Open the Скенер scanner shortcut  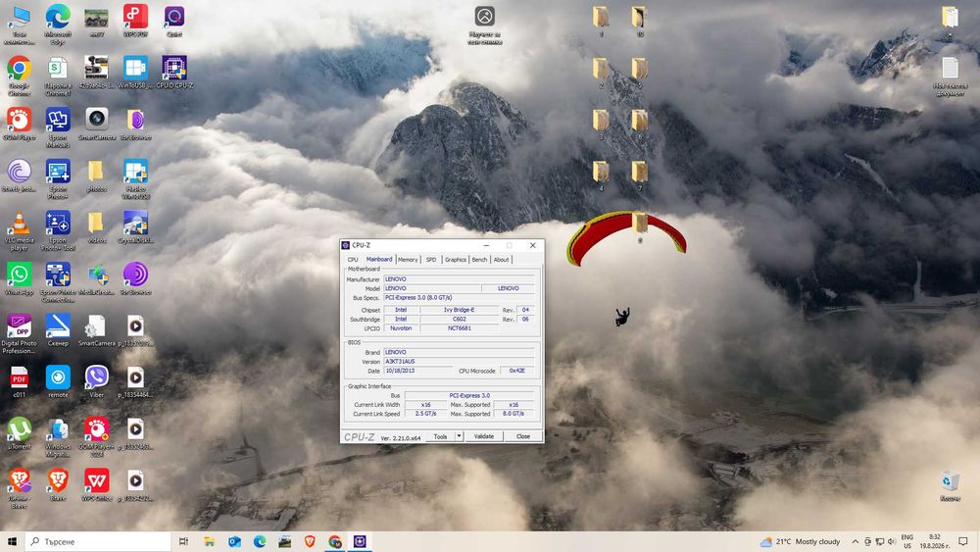click(58, 330)
